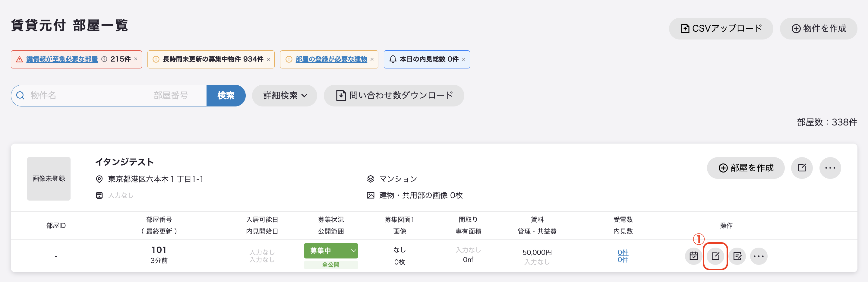Click the bell icon for 本日の内見総数
Image resolution: width=868 pixels, height=282 pixels.
pos(393,59)
